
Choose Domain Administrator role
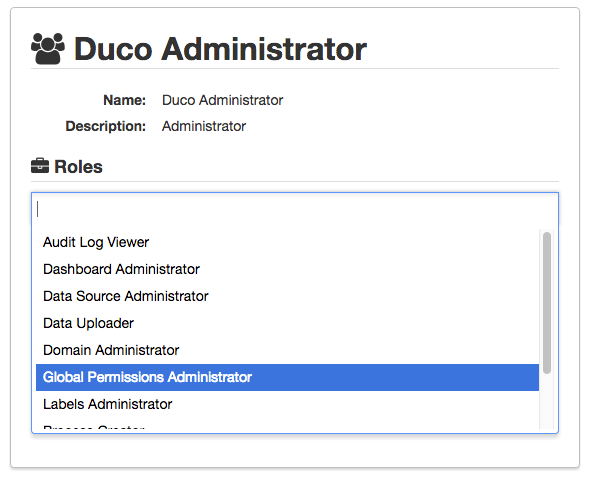287,350
